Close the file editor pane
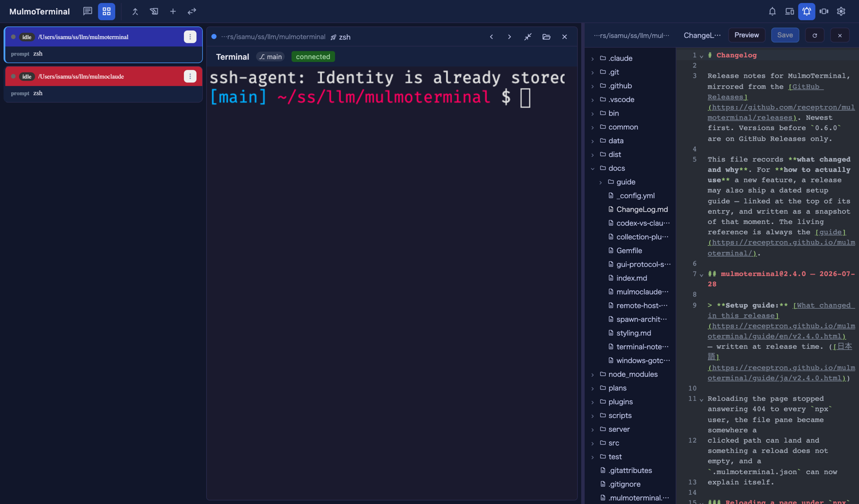This screenshot has width=859, height=504. click(x=840, y=36)
